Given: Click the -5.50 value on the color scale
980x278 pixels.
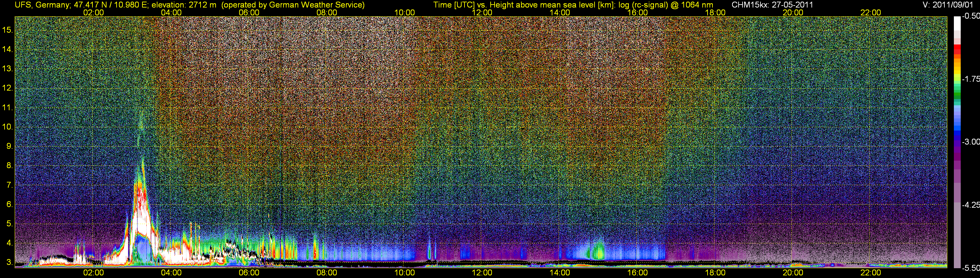Looking at the screenshot, I should pos(971,268).
